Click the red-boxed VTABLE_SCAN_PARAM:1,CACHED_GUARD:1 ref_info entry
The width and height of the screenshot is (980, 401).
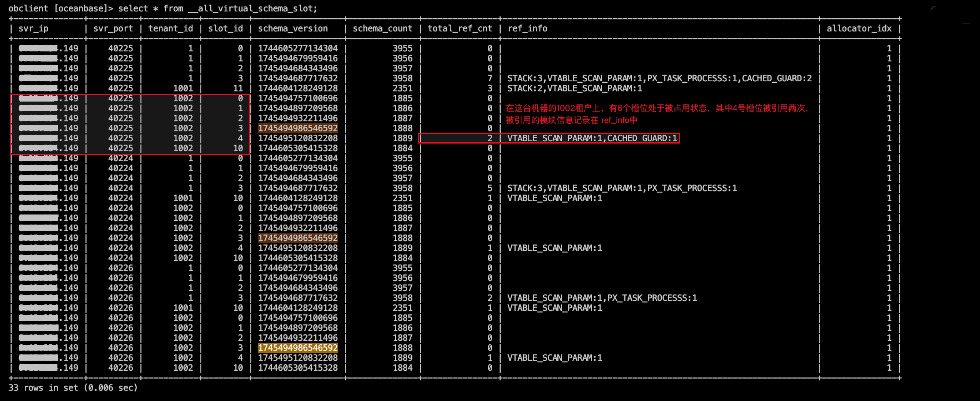click(592, 138)
